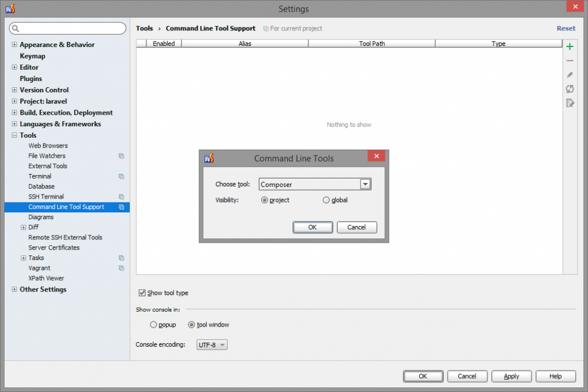The height and width of the screenshot is (392, 588).
Task: Add a new command line tool
Action: click(570, 46)
